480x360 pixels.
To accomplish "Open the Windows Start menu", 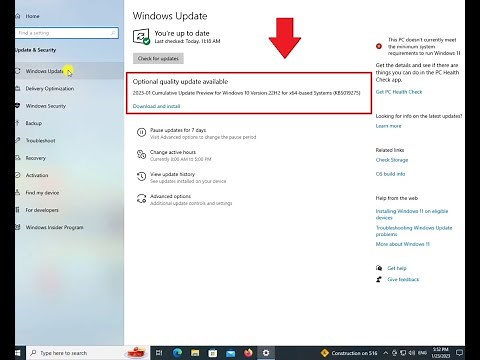I will click(x=18, y=353).
